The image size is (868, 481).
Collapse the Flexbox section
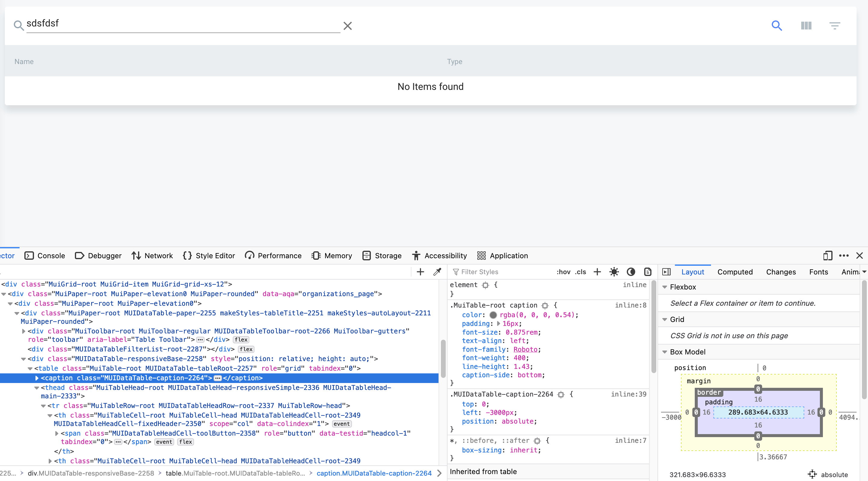pyautogui.click(x=664, y=287)
